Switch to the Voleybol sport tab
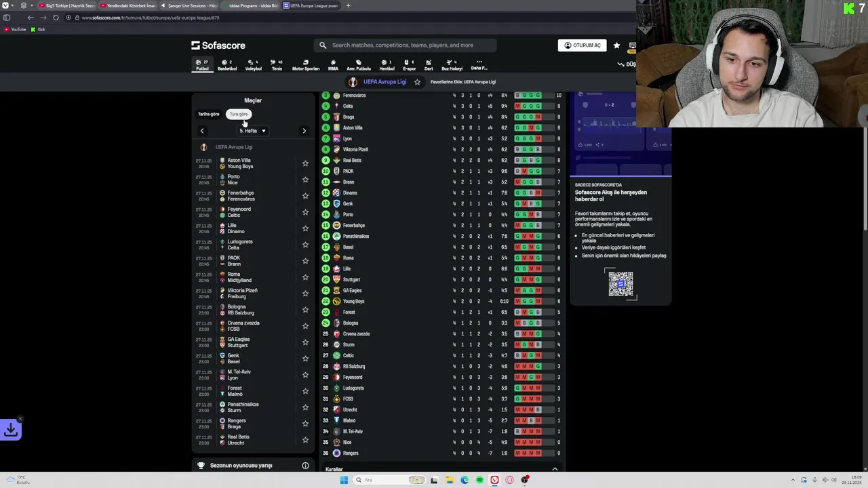Image resolution: width=868 pixels, height=488 pixels. tap(253, 65)
